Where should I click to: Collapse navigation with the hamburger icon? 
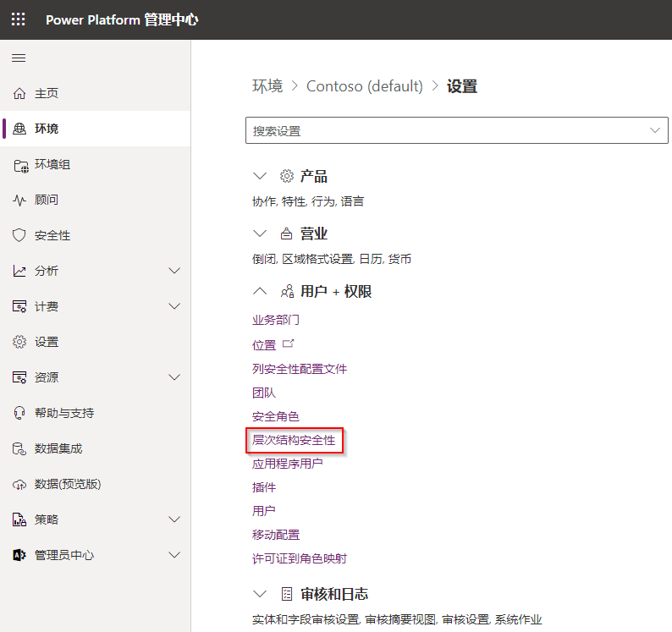pyautogui.click(x=19, y=58)
